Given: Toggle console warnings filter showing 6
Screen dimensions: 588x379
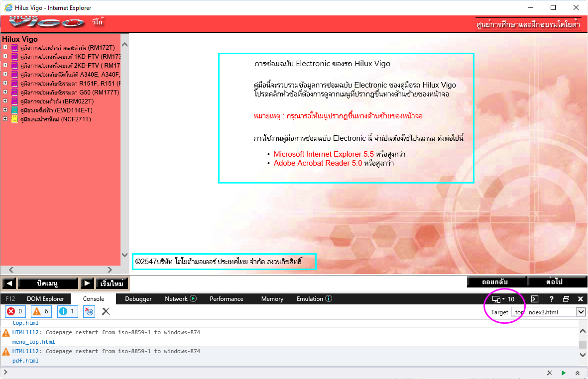Looking at the screenshot, I should (41, 311).
